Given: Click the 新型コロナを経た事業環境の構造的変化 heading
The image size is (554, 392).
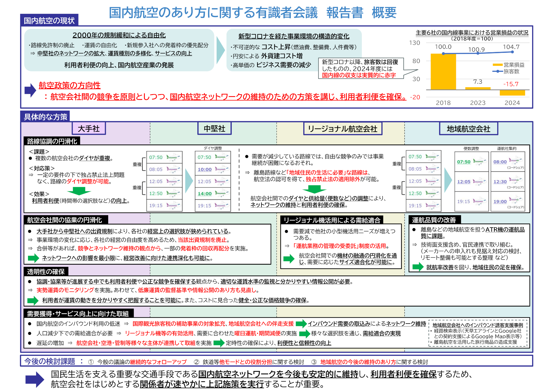Looking at the screenshot, I should [294, 36].
